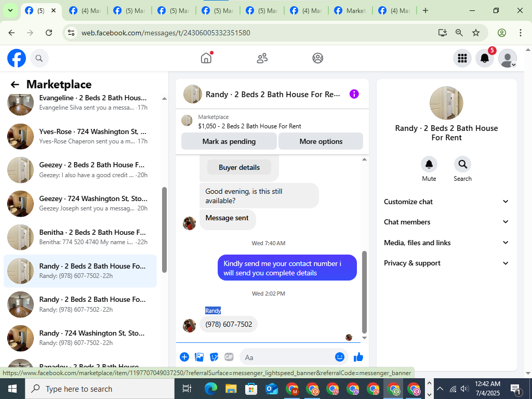Click the chat messages scrollbar

(x=364, y=292)
